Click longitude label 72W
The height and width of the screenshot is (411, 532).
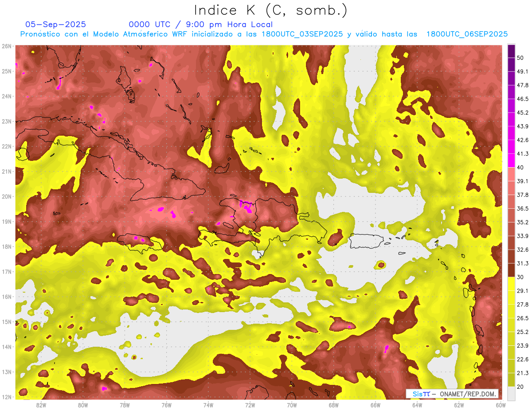(x=250, y=405)
